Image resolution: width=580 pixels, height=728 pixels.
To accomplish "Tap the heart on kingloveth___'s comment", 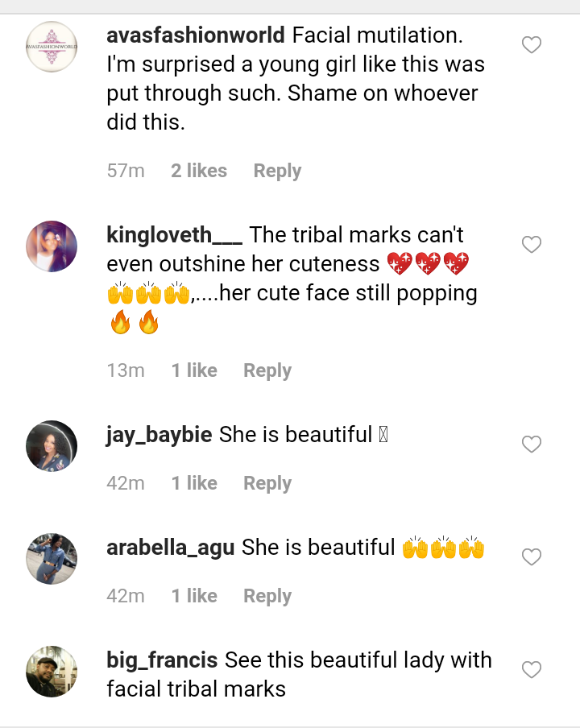I will point(532,245).
